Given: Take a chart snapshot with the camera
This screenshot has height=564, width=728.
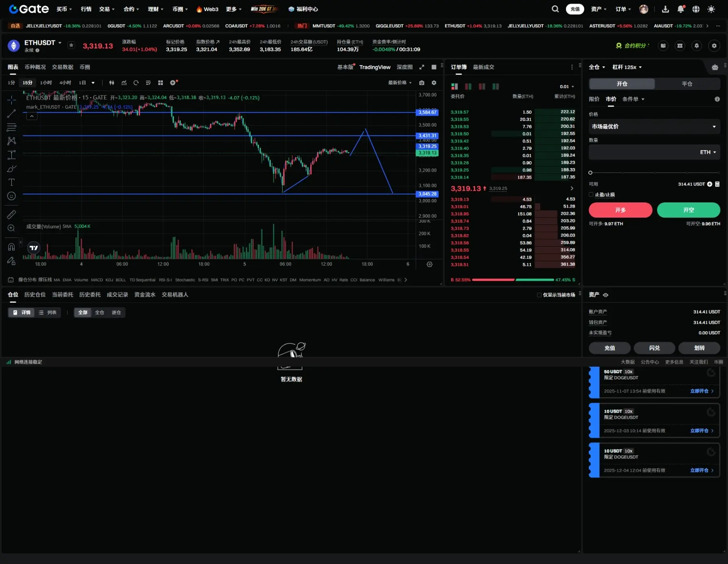Looking at the screenshot, I should (422, 83).
